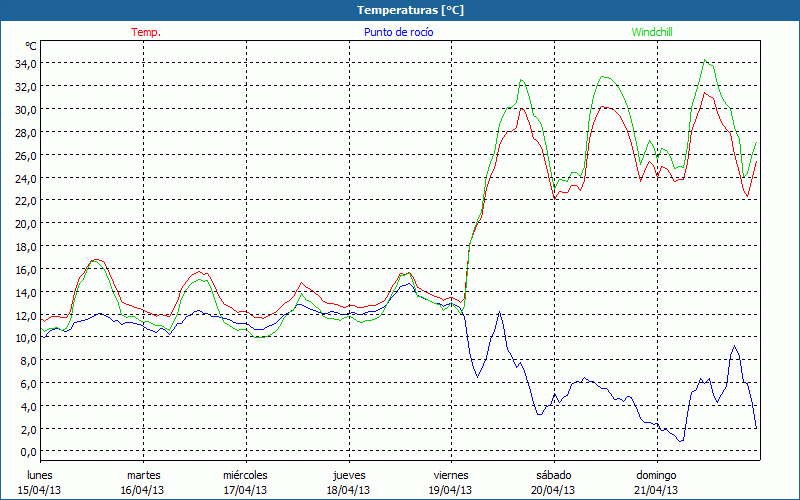Image resolution: width=800 pixels, height=500 pixels.
Task: Click the 21/04/13 date label
Action: pyautogui.click(x=656, y=490)
